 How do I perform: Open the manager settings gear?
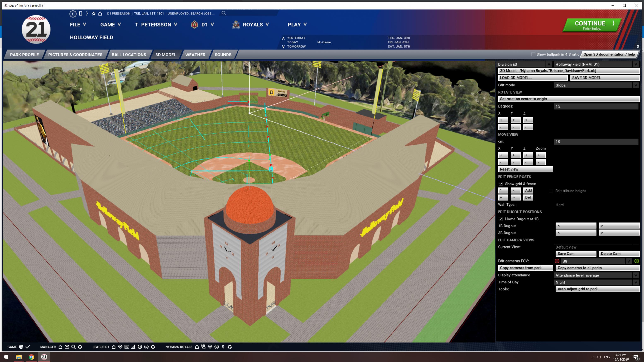80,347
